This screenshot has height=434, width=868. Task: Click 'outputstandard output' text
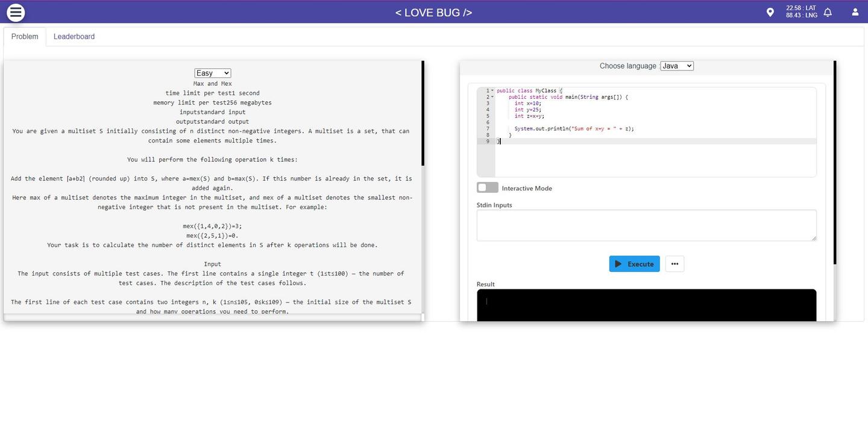(213, 122)
